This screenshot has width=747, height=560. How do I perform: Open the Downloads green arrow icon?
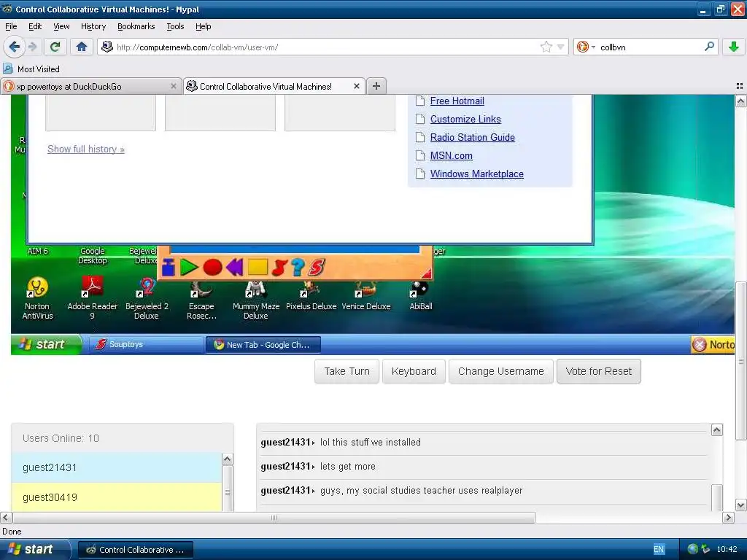point(734,47)
